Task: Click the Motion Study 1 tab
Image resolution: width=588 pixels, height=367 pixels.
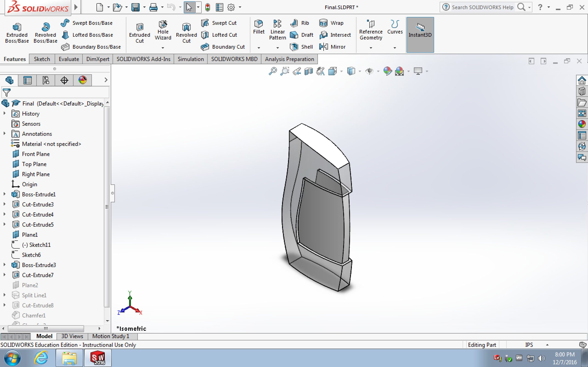Action: click(x=110, y=336)
